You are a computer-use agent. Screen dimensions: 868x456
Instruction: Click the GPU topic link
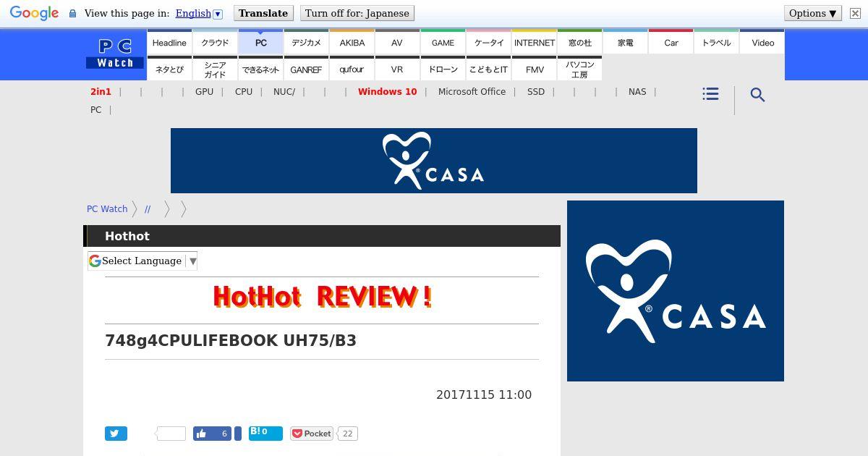coord(204,91)
